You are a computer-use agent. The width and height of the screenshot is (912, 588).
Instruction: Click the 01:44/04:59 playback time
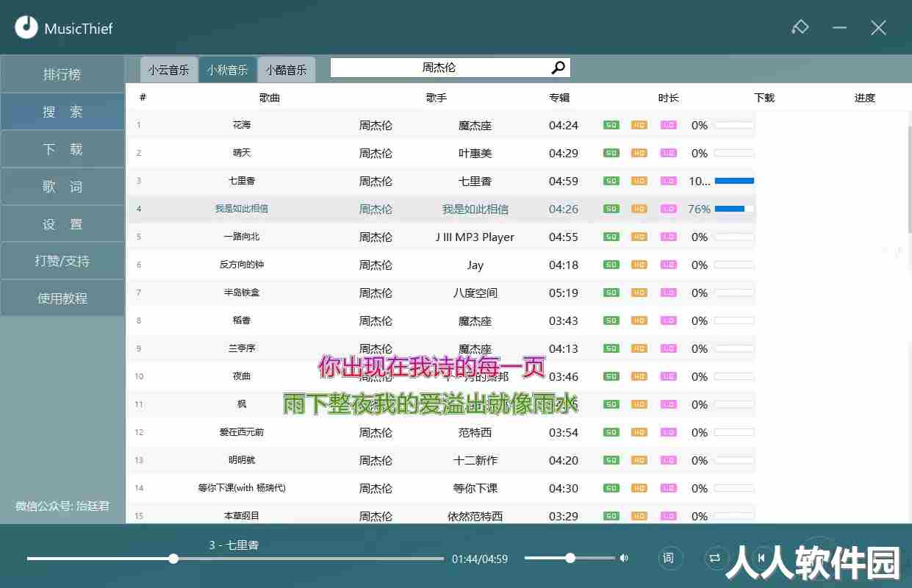(480, 559)
